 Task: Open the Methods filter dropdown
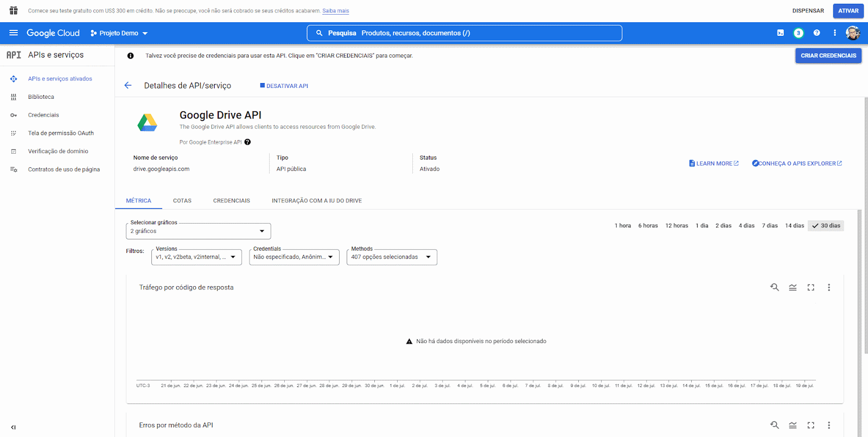[x=392, y=257]
